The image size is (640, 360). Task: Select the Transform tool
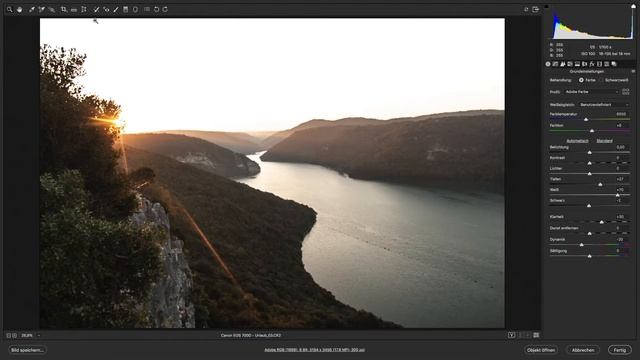84,9
